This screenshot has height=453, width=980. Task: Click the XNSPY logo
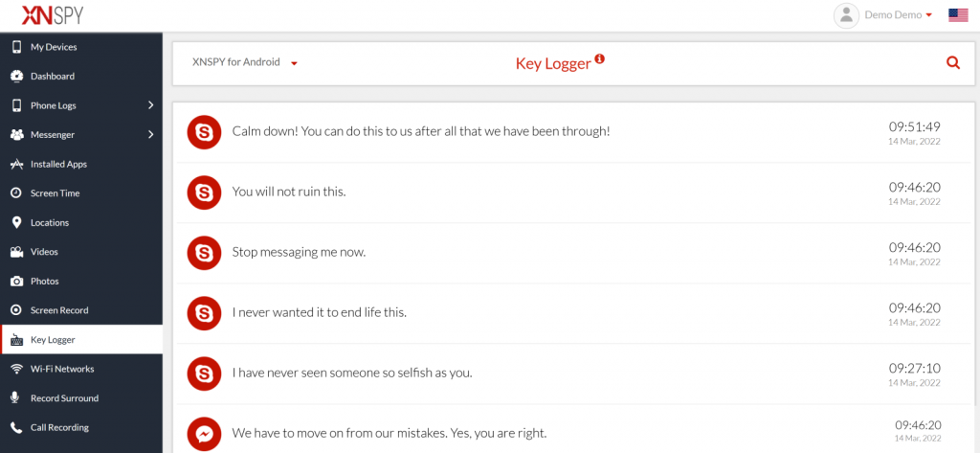[x=42, y=15]
